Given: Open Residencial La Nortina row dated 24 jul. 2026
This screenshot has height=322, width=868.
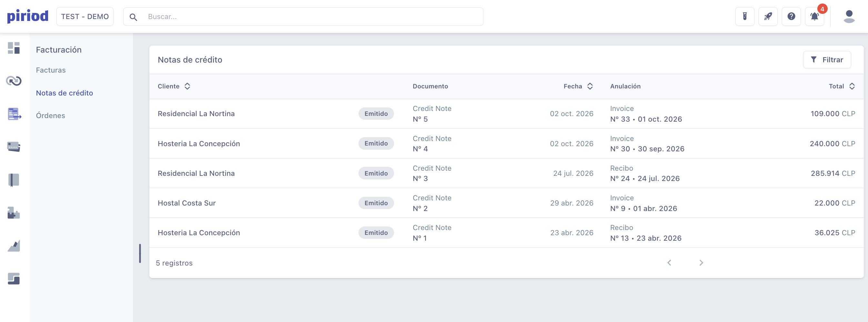Looking at the screenshot, I should pos(507,173).
